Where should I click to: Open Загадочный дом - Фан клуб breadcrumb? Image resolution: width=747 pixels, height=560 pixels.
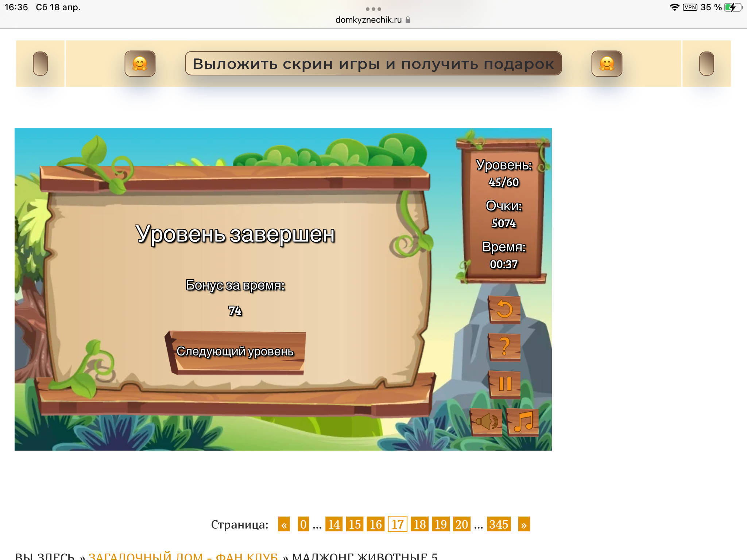coord(183,556)
